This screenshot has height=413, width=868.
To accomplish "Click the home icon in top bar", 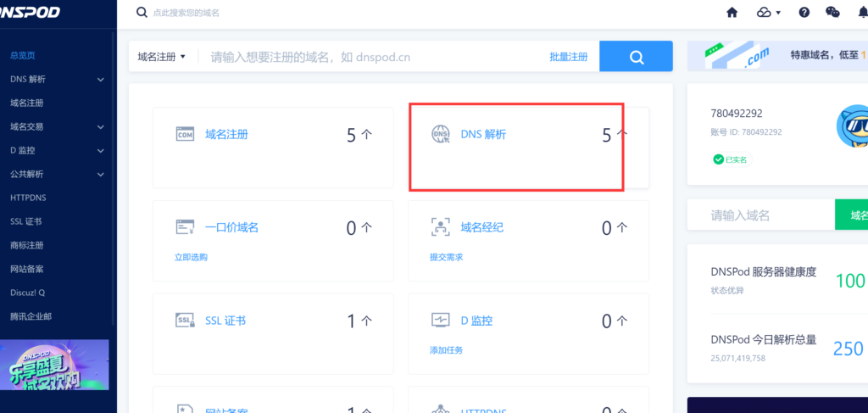I will (x=732, y=13).
